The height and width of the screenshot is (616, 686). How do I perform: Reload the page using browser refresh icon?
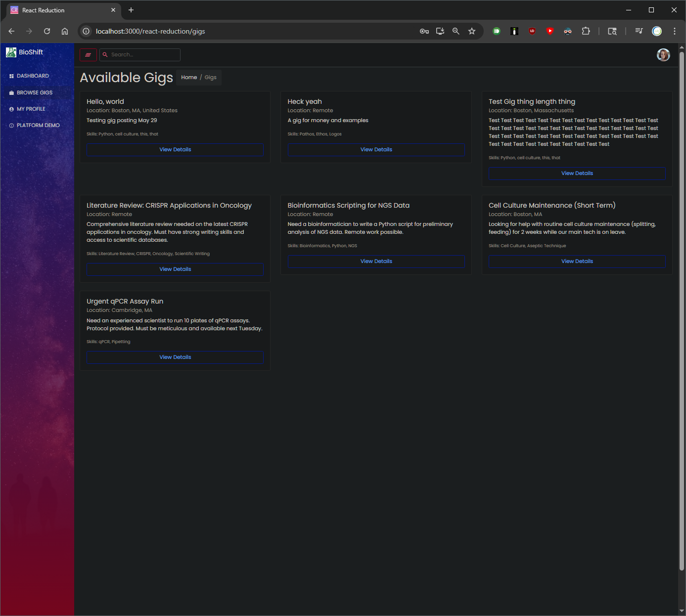(47, 31)
